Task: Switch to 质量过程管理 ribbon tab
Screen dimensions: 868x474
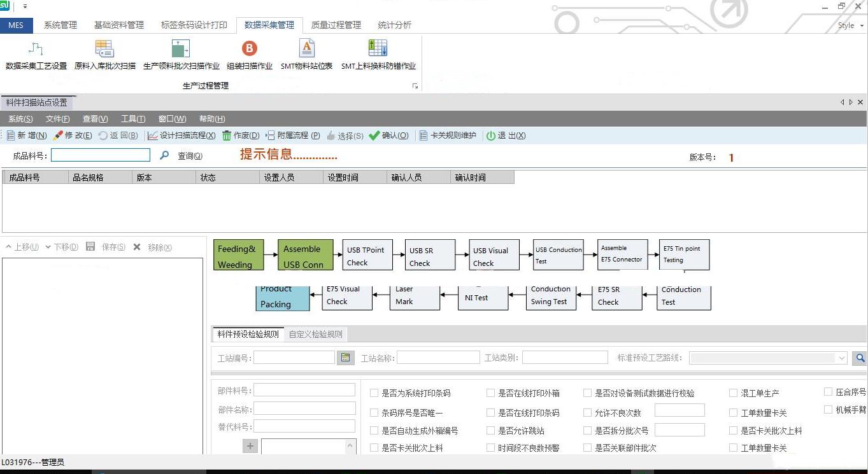Action: coord(336,25)
